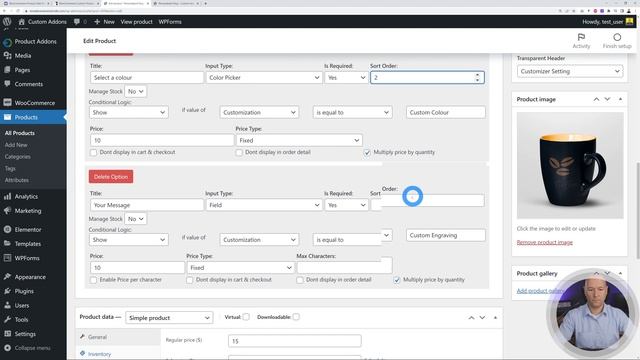
Task: Click View product in admin bar
Action: coord(136,22)
